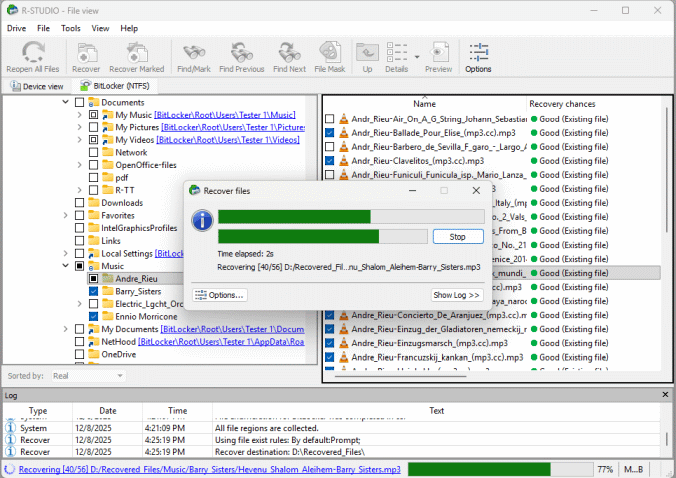Click the Recovery chances column header

click(562, 104)
